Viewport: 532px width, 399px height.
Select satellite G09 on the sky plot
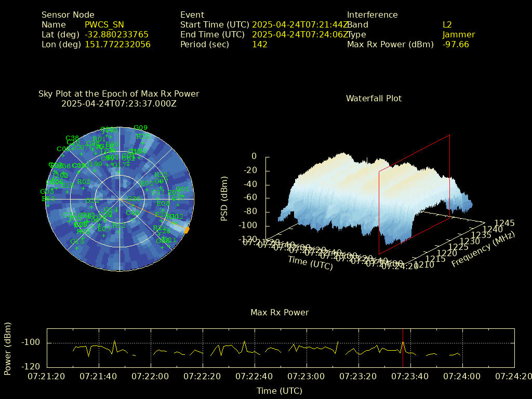click(140, 128)
